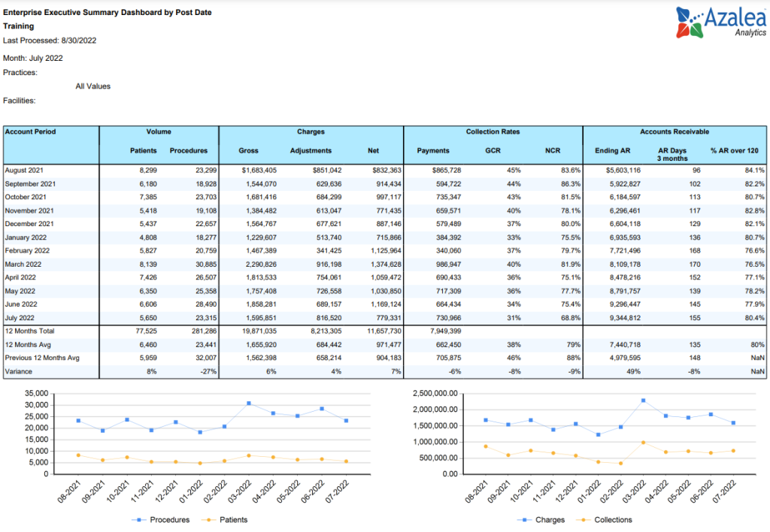Click the Azalea Analytics logo
770x532 pixels.
pos(720,22)
